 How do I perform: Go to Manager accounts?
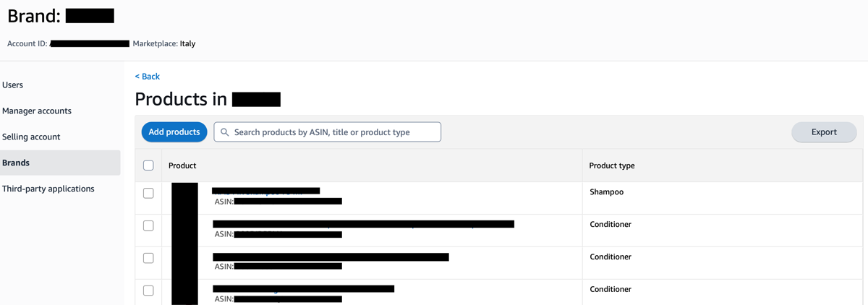pos(37,111)
